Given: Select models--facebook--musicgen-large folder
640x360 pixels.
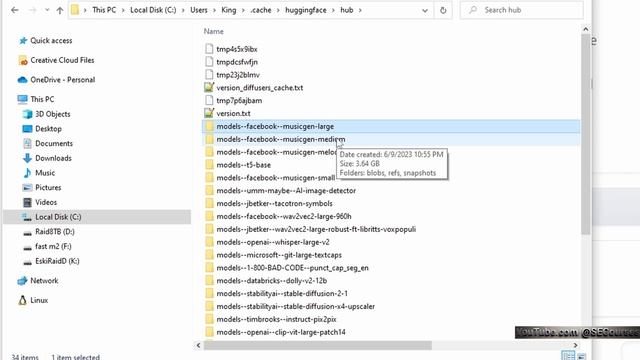Looking at the screenshot, I should tap(275, 126).
